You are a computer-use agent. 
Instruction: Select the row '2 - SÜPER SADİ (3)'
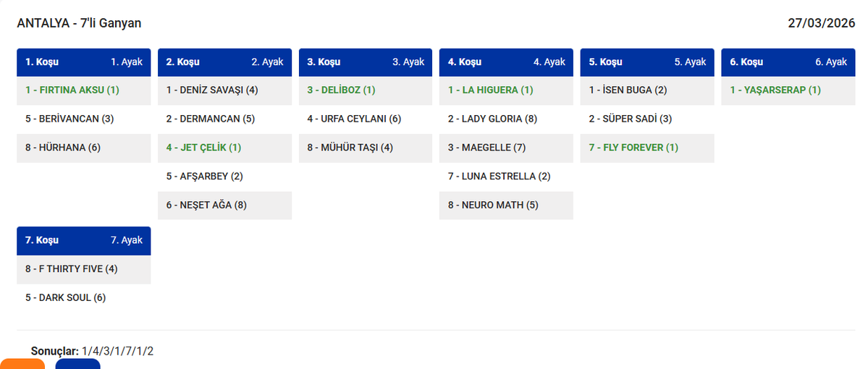(647, 119)
